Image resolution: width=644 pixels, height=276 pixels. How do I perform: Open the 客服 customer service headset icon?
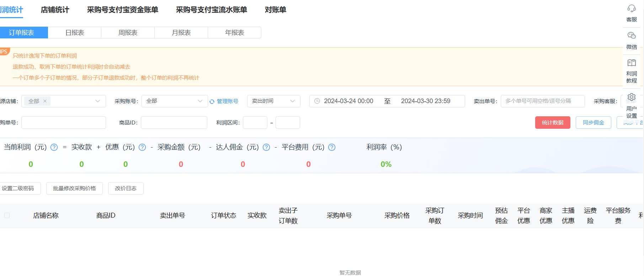click(632, 9)
